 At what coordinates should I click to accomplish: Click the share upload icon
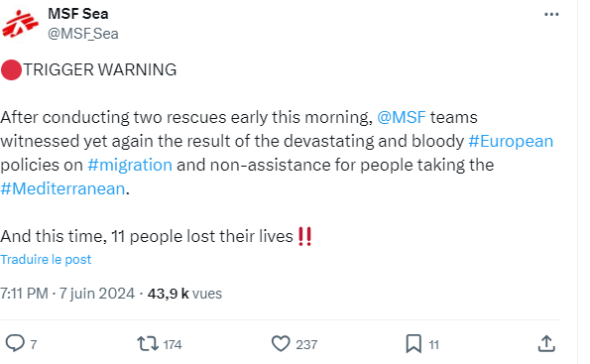tap(546, 344)
